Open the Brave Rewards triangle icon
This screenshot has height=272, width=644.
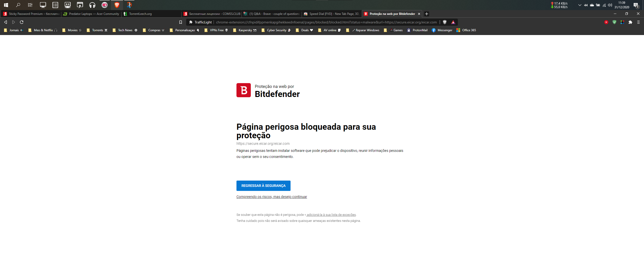point(453,22)
